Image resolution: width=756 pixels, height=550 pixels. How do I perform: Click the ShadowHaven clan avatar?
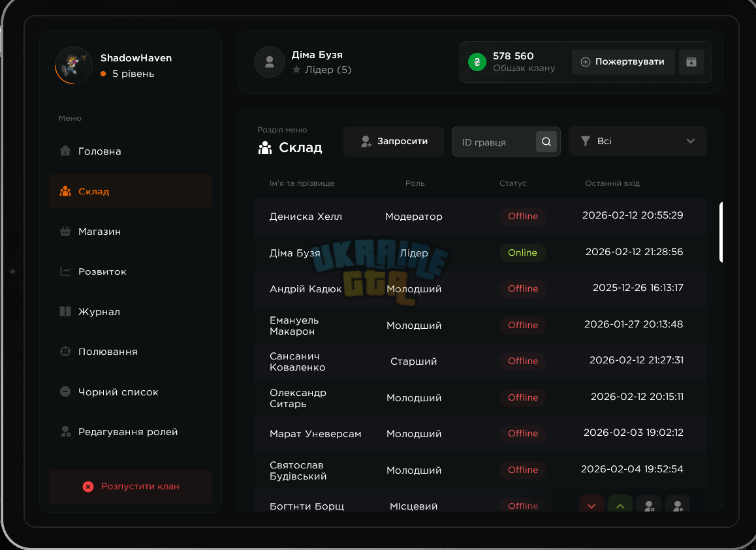(x=73, y=65)
